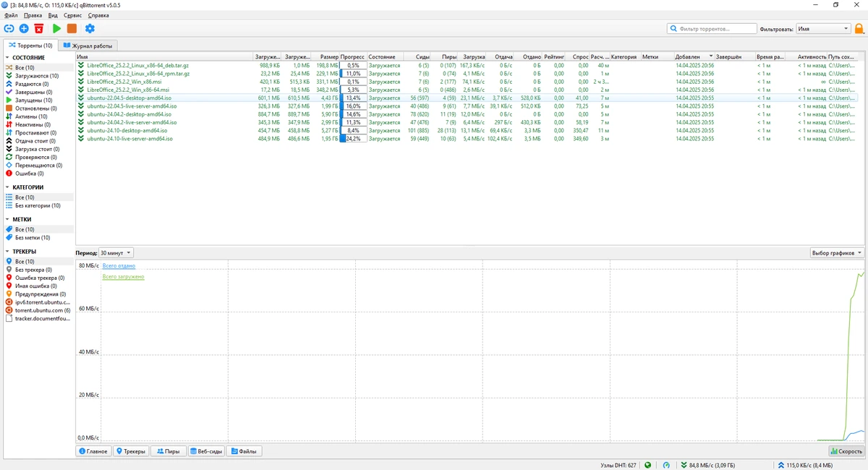Image resolution: width=868 pixels, height=470 pixels.
Task: Open settings via the blue gear icon
Action: pos(90,28)
